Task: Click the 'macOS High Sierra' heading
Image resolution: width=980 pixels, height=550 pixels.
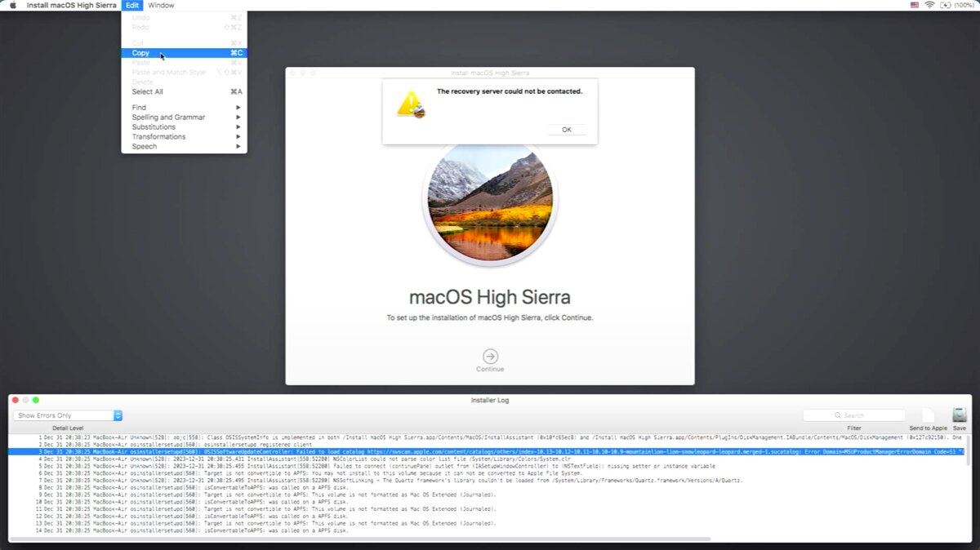Action: [x=490, y=296]
